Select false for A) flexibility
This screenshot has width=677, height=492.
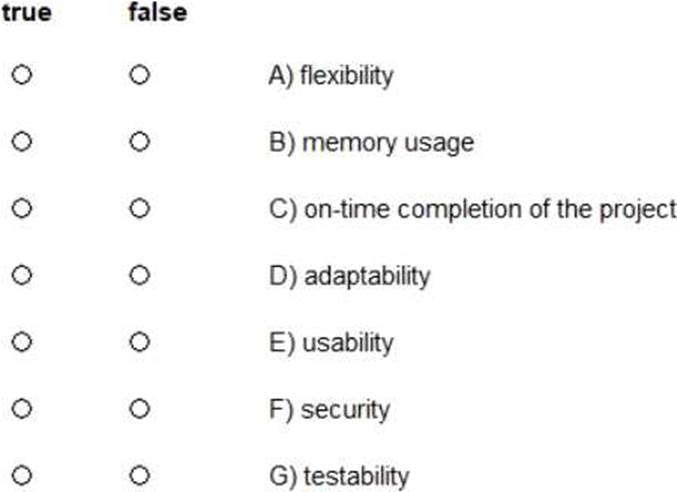pos(139,75)
